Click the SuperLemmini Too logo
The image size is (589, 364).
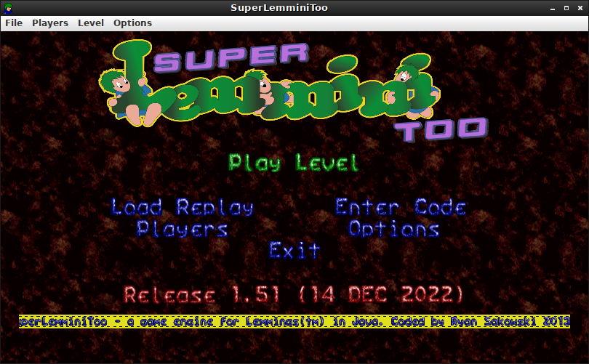point(293,91)
